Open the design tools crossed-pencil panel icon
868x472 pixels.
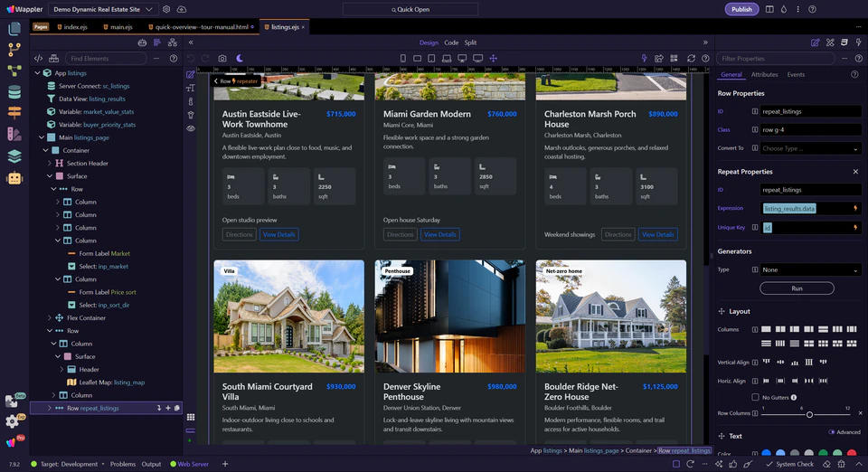pos(830,42)
